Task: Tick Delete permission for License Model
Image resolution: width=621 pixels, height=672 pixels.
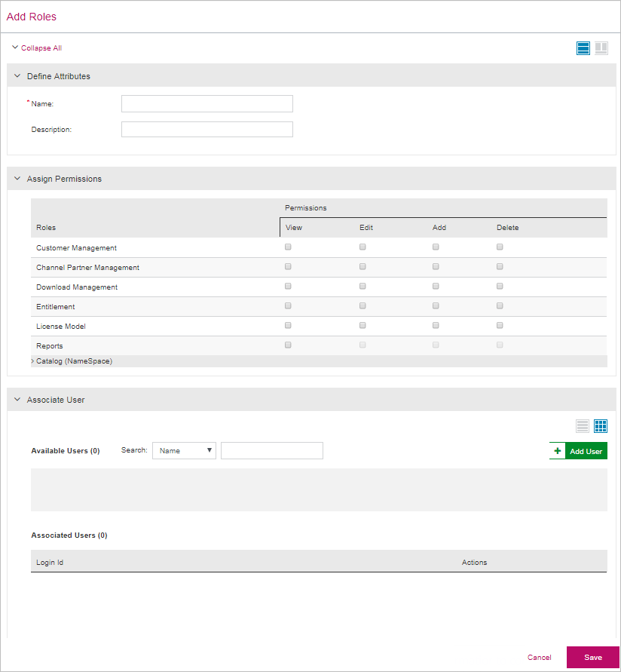Action: pos(500,325)
